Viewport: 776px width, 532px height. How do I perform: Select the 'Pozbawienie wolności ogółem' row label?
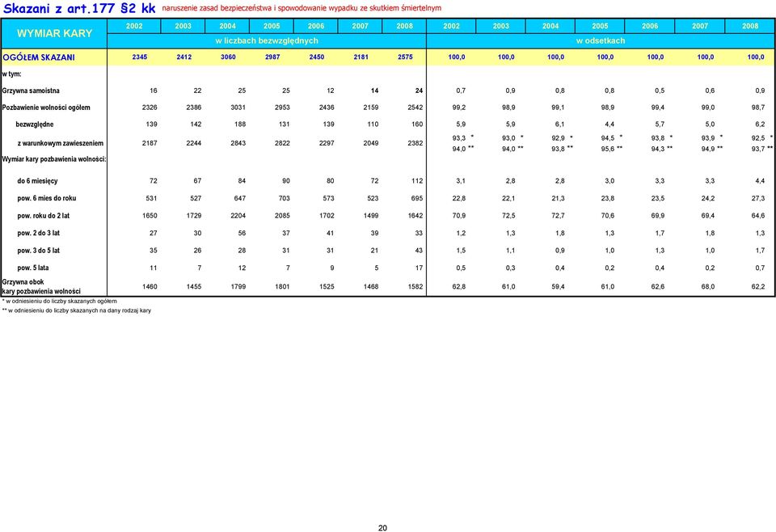coord(46,108)
